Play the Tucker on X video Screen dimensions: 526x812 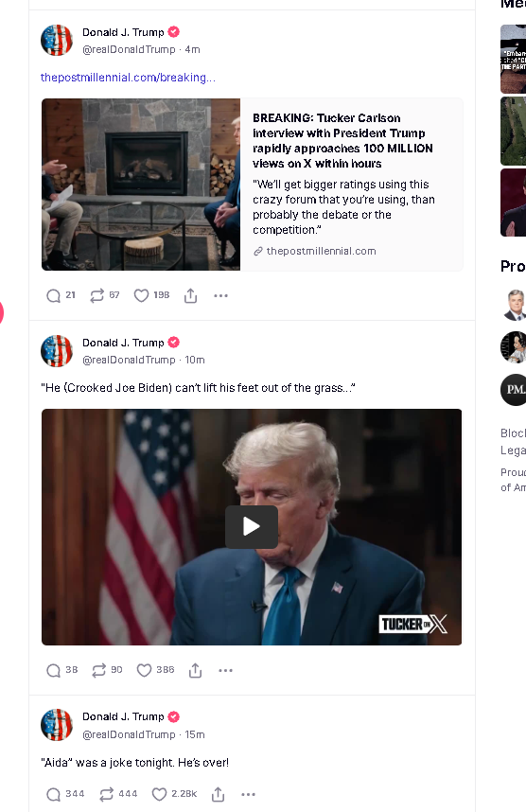pyautogui.click(x=252, y=526)
